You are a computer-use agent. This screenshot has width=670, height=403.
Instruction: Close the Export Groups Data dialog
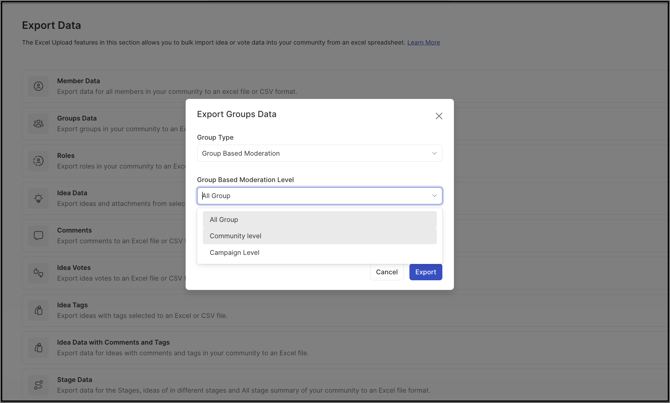[439, 116]
